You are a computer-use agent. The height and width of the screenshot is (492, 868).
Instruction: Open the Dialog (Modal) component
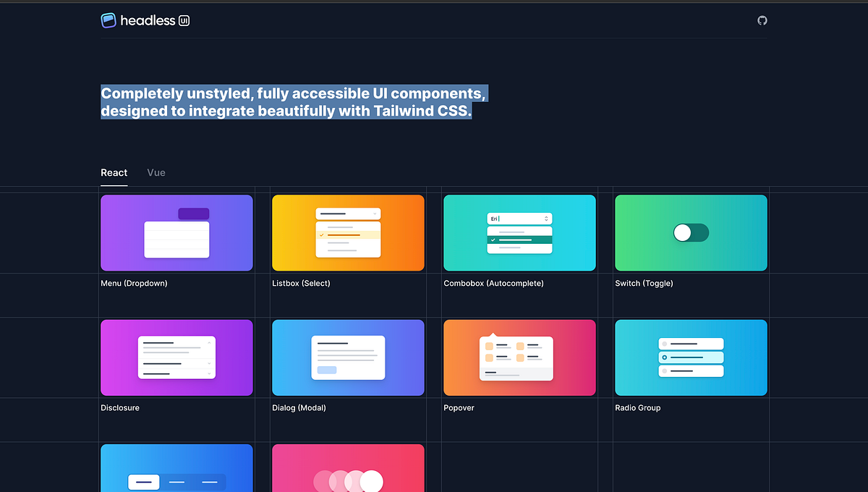coord(348,357)
